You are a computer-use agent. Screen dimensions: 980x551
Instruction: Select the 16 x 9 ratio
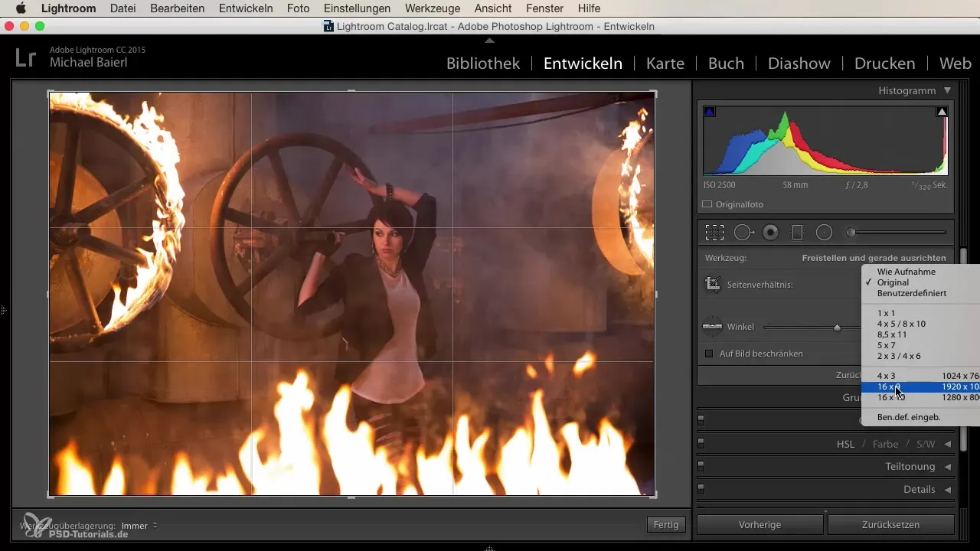(921, 387)
